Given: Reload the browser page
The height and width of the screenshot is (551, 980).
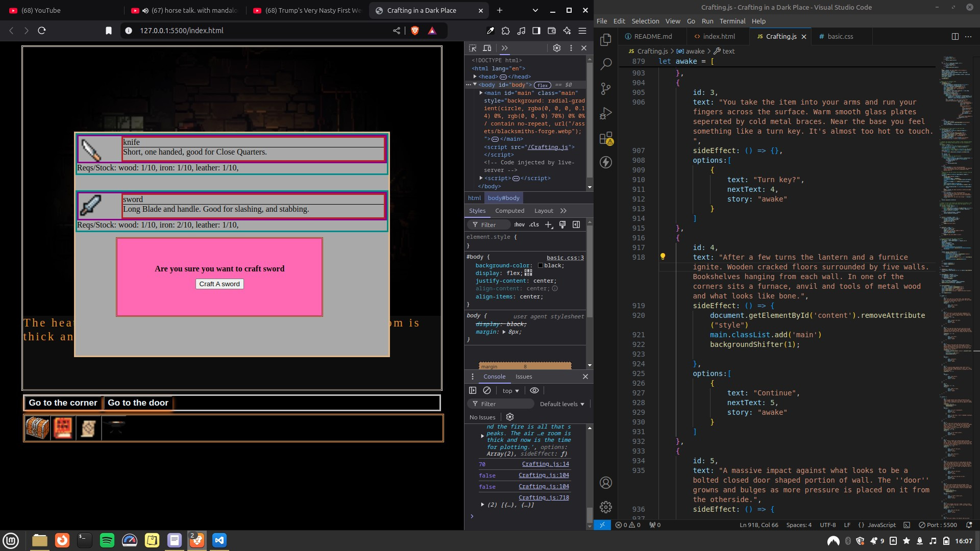Looking at the screenshot, I should tap(42, 31).
